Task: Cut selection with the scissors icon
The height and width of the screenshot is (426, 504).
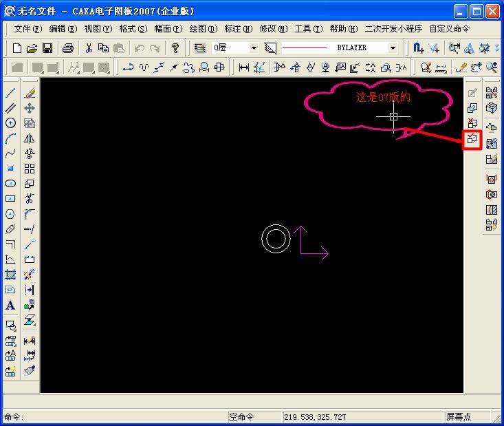Action: coord(89,48)
